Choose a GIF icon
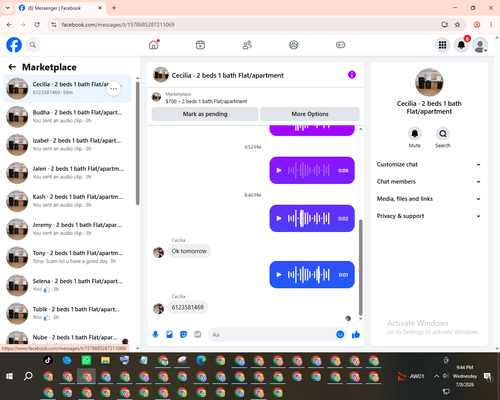This screenshot has width=500, height=400. (198, 334)
